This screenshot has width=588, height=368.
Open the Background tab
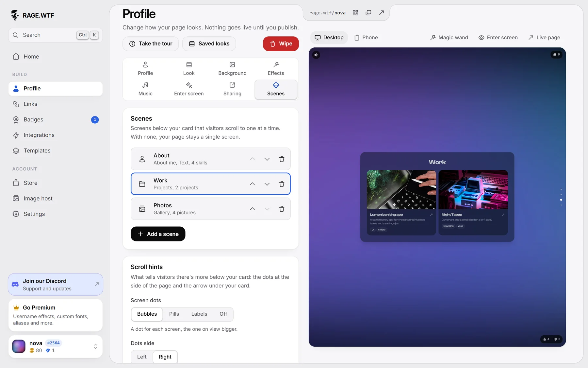tap(232, 69)
